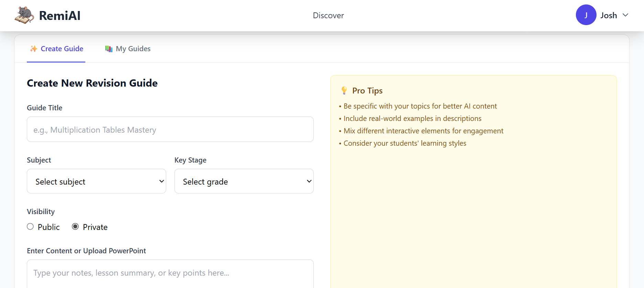Click the Private label text option
The image size is (644, 288).
(x=95, y=227)
